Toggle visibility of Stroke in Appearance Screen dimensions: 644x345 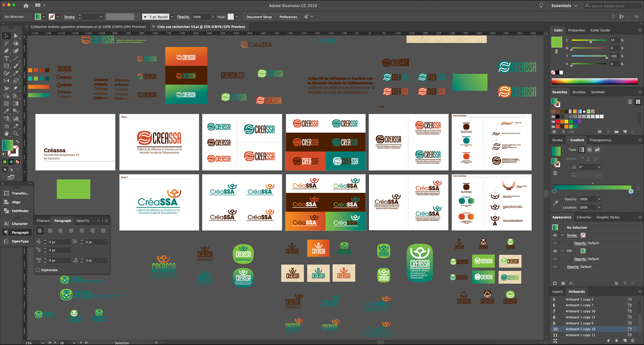coord(555,235)
